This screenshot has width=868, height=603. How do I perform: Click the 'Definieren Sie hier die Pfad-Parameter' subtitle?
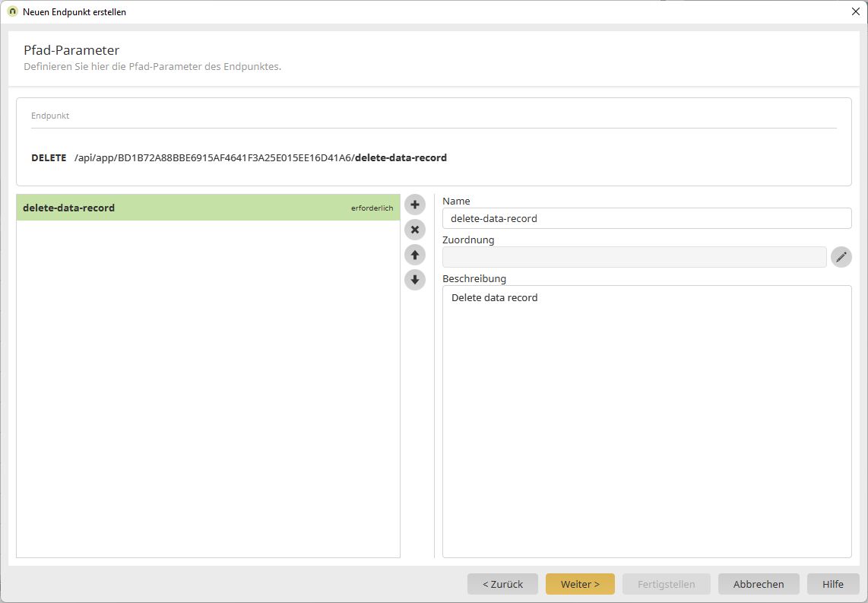pyautogui.click(x=152, y=67)
